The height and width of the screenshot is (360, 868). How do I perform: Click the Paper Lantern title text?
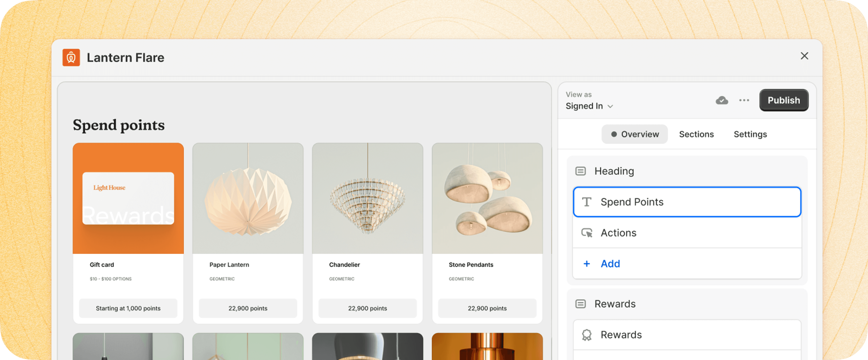(229, 265)
